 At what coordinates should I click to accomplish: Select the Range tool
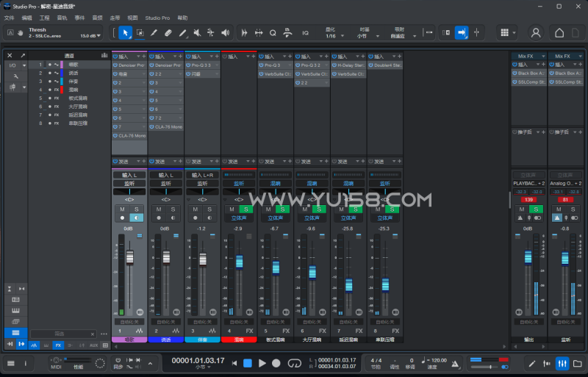click(140, 33)
